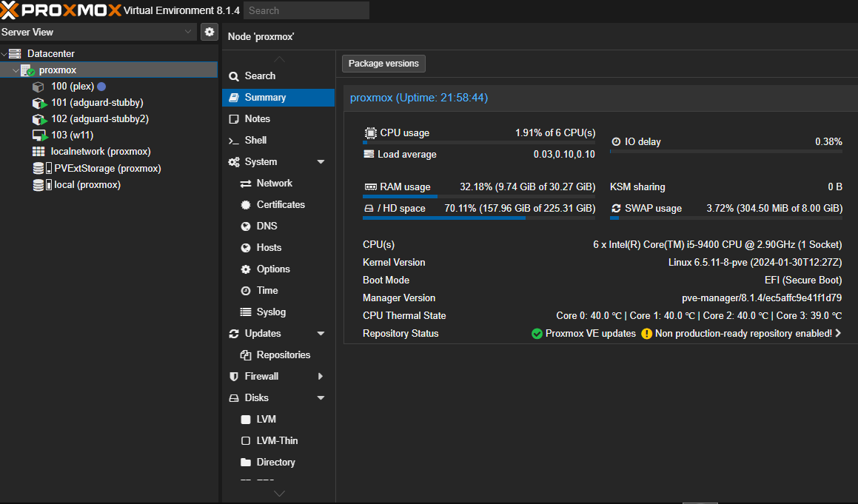This screenshot has height=504, width=858.
Task: Open the Notes menu item
Action: point(257,119)
